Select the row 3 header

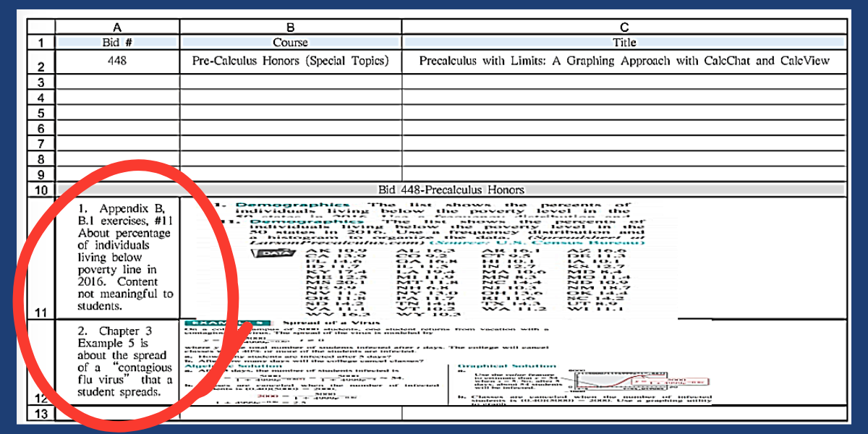tap(41, 82)
